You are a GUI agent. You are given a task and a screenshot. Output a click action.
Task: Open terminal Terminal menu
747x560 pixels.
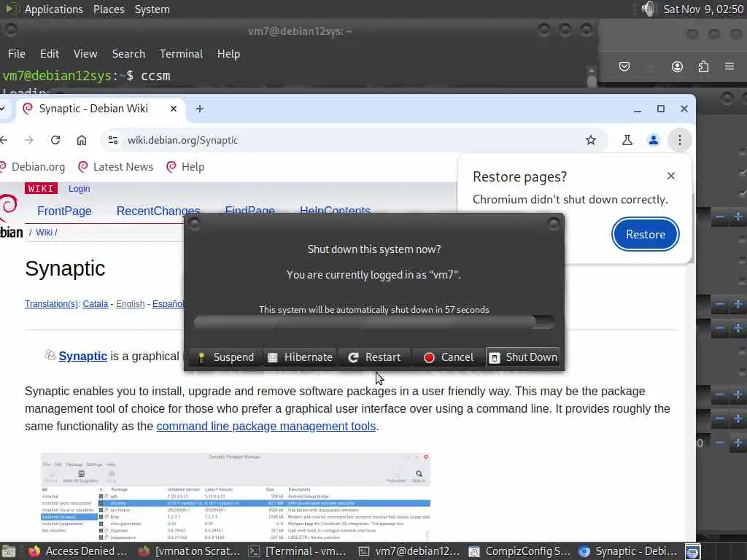tap(181, 54)
